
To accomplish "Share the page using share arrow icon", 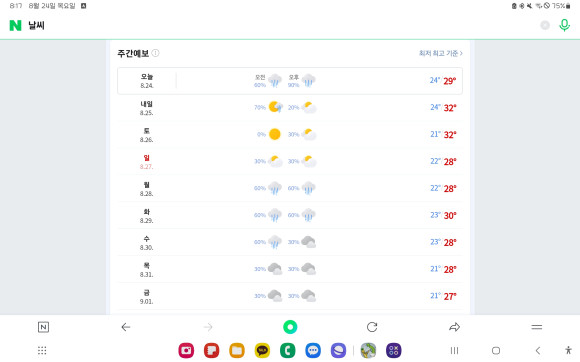I will click(x=454, y=327).
